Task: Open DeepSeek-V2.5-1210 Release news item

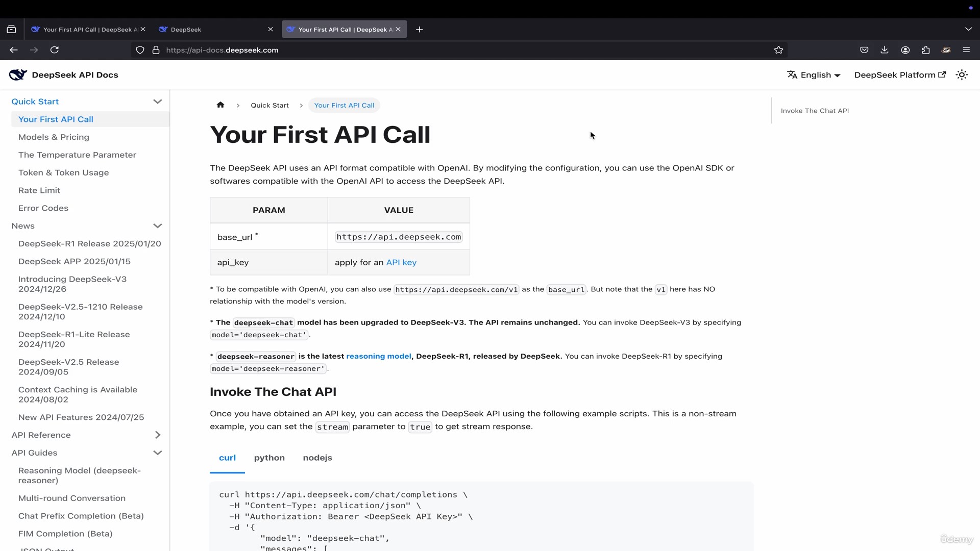Action: pos(81,312)
